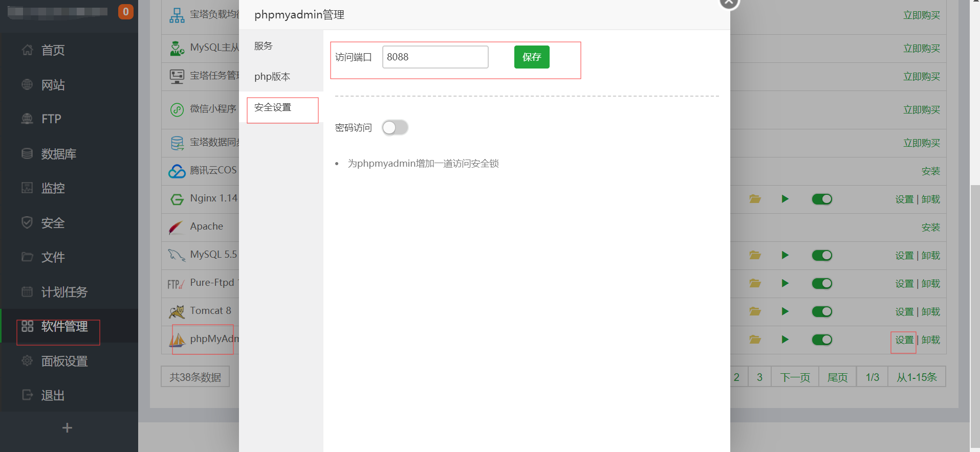Click the orange notification badge showing 0
Screen dimensions: 980x452
click(125, 11)
